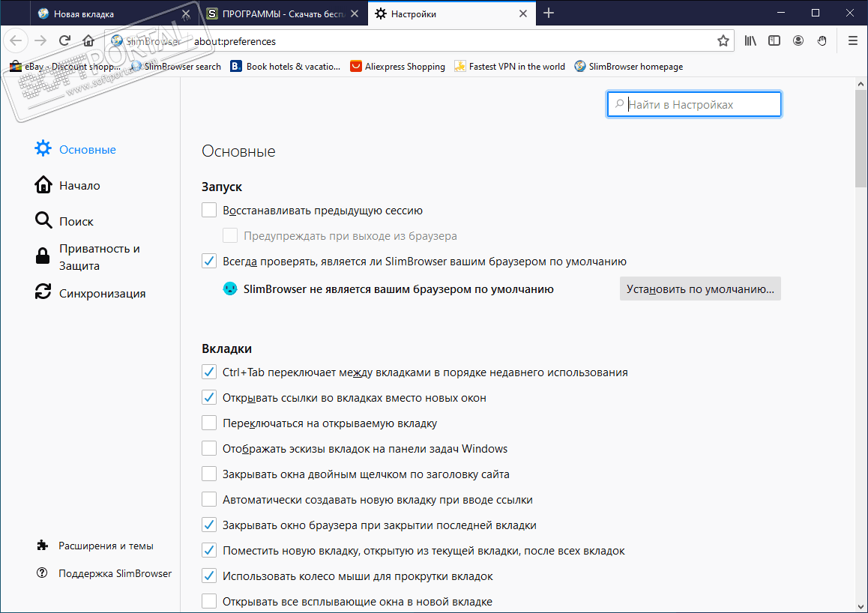
Task: Uncheck Всегда проверять default browser checkbox
Action: click(x=208, y=261)
